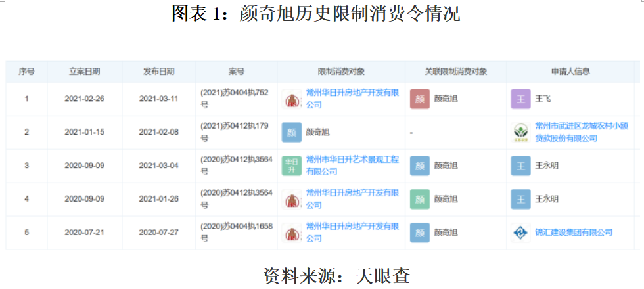The image size is (644, 289).
Task: Click the red logo of 常州华日升房地产 in row 1
Action: 292,99
